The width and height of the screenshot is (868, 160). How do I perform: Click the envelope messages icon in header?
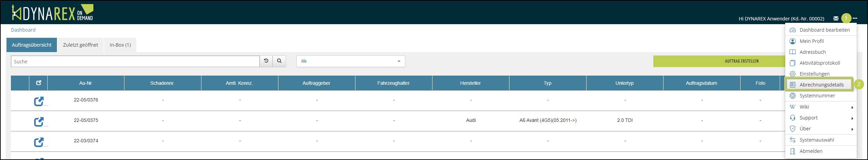[x=836, y=18]
